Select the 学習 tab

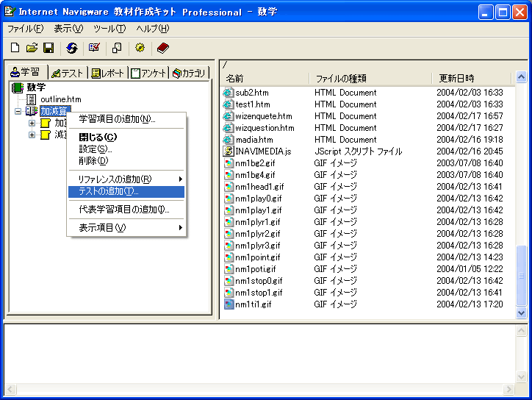click(x=26, y=72)
